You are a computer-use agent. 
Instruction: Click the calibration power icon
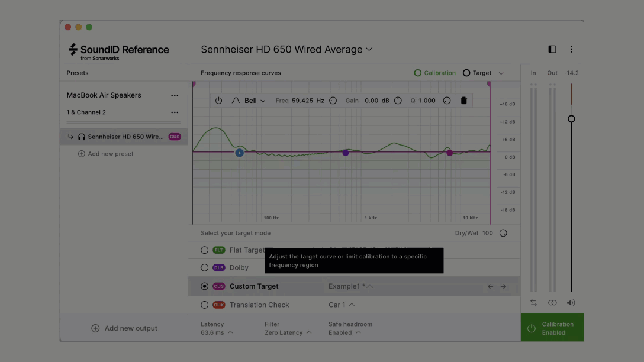(x=532, y=328)
